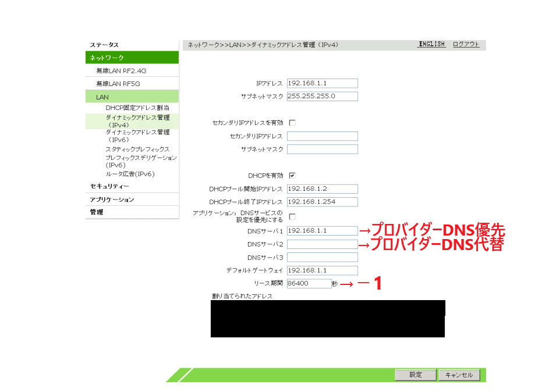Screen dimensions: 560x392
Task: Click the セカンダリIPアドレス input field
Action: tap(322, 136)
